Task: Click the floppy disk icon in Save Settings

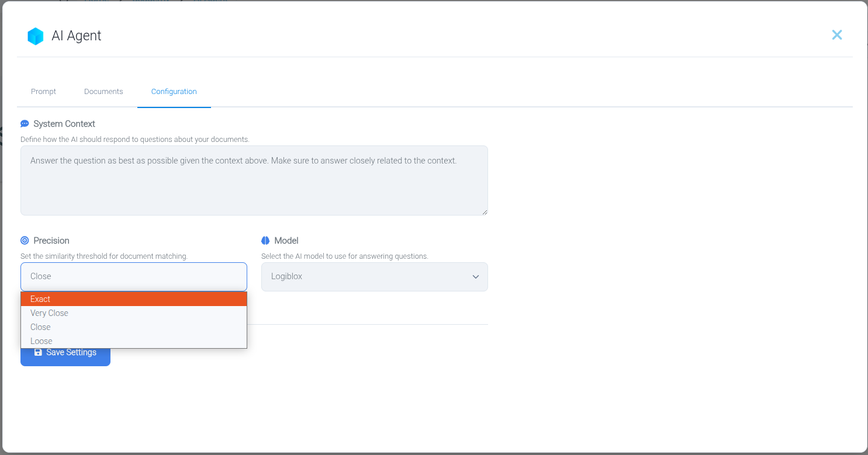Action: (38, 352)
